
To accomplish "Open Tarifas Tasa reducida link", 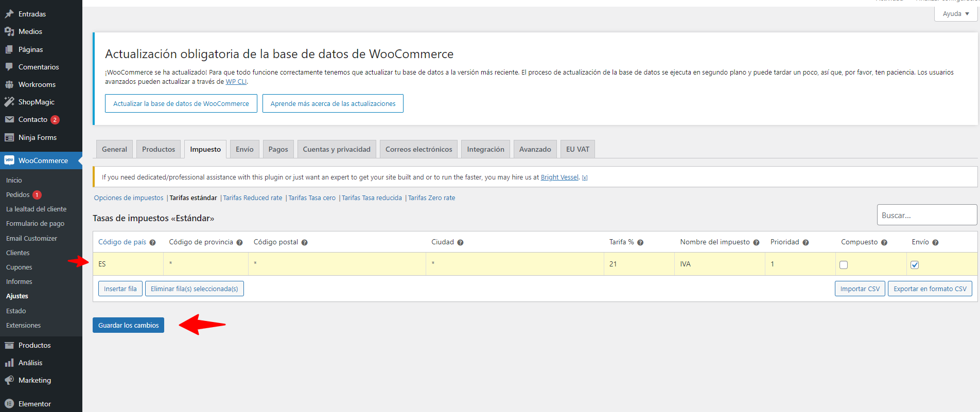I will pos(372,198).
